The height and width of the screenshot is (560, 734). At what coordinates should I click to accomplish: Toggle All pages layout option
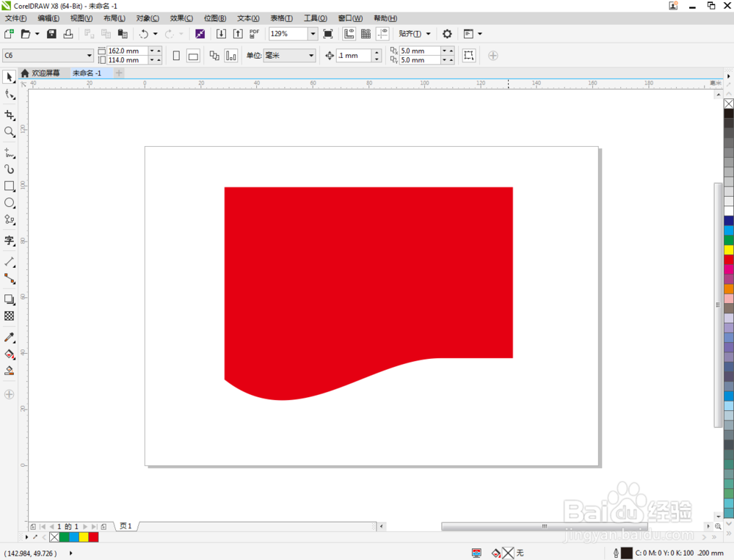214,56
